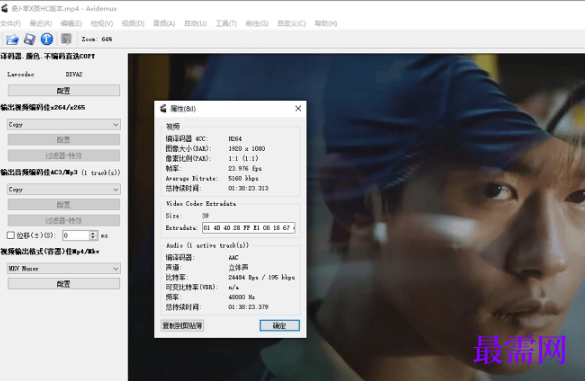This screenshot has width=585, height=381.
Task: Toggle the 位移 audio shift checkbox
Action: pyautogui.click(x=11, y=235)
